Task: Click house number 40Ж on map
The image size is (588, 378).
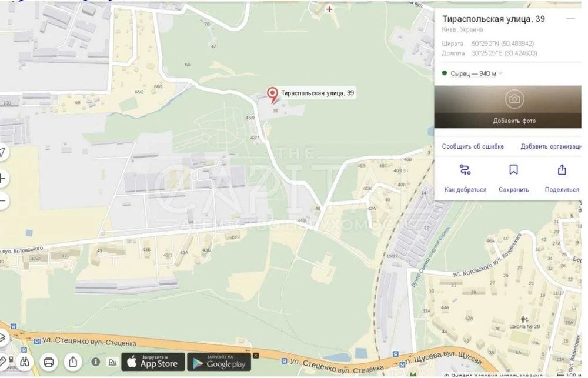Action: [x=367, y=189]
